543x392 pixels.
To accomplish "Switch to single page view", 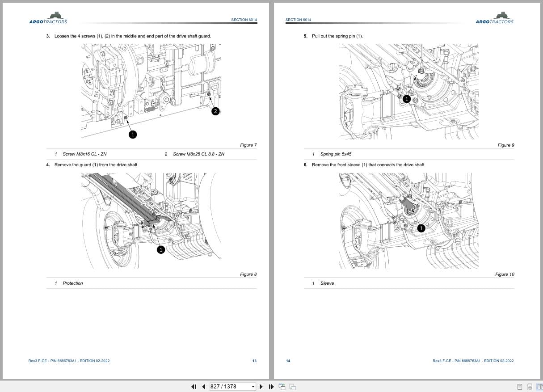I will (x=520, y=387).
